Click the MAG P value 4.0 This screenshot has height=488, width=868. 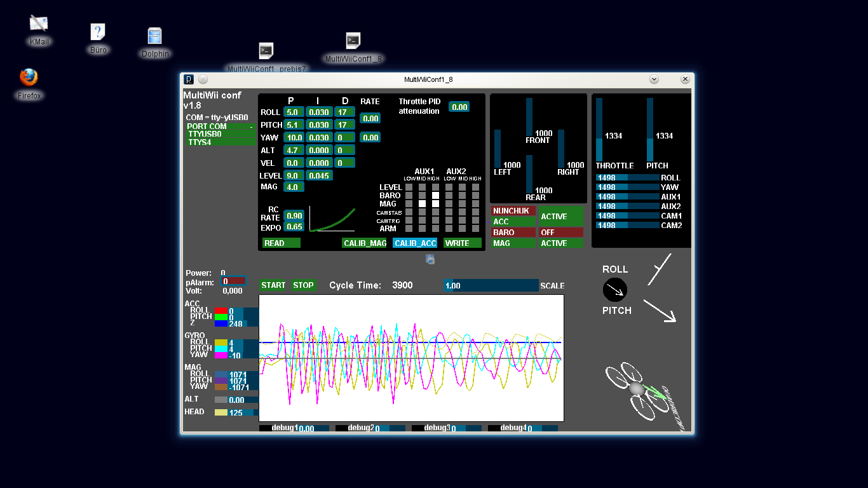pos(294,187)
